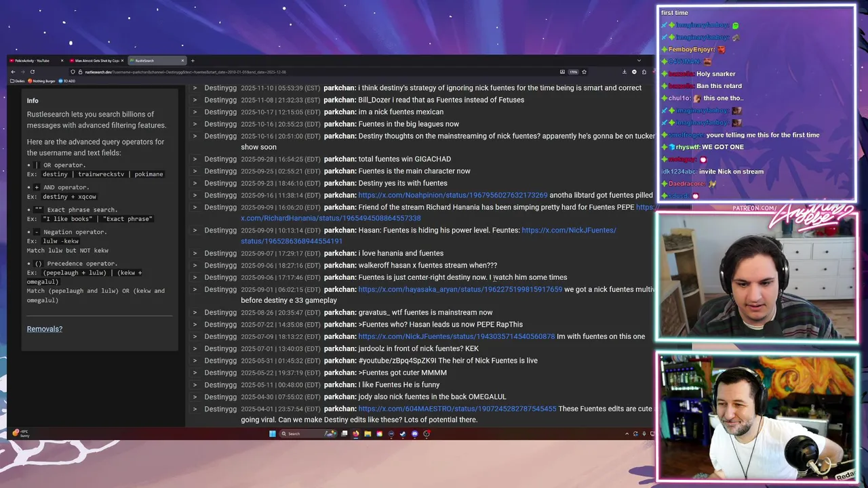The image size is (868, 488).
Task: Click message 'Fuentes is the main character now'
Action: [414, 171]
